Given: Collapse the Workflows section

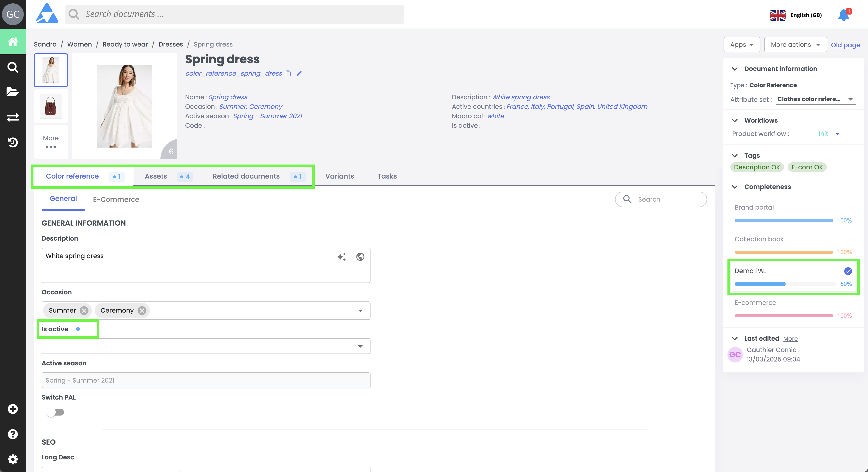Looking at the screenshot, I should 735,120.
